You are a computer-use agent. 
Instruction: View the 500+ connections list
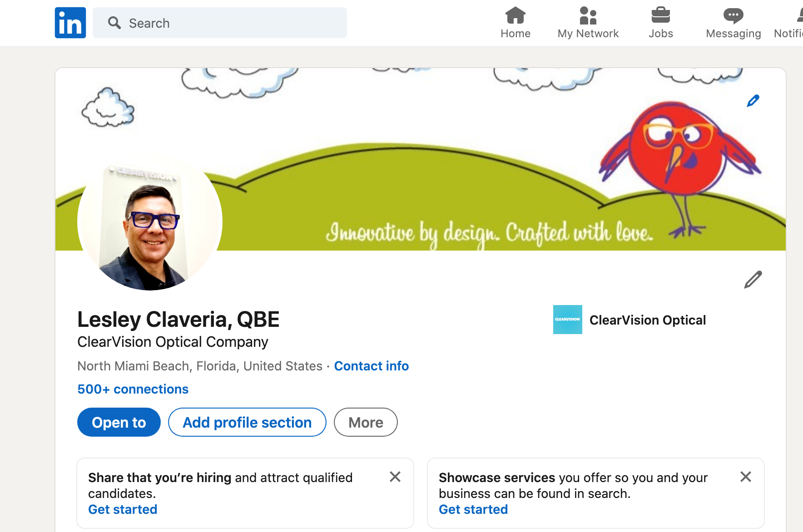pyautogui.click(x=133, y=389)
